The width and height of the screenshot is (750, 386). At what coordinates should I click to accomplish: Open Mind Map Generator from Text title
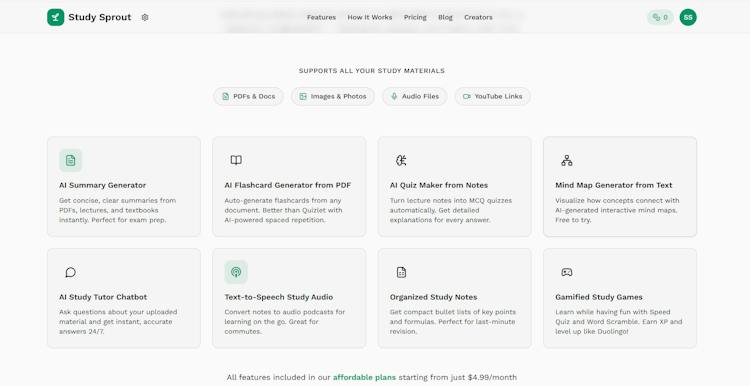click(614, 185)
